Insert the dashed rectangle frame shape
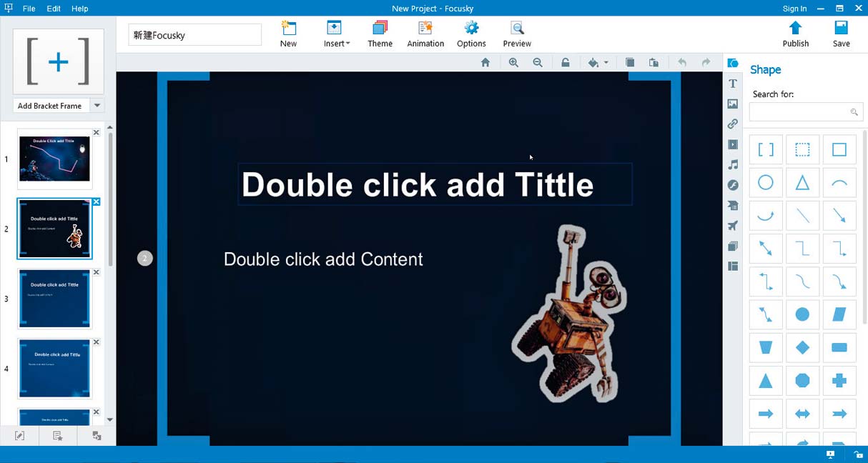This screenshot has width=868, height=463. pyautogui.click(x=803, y=150)
